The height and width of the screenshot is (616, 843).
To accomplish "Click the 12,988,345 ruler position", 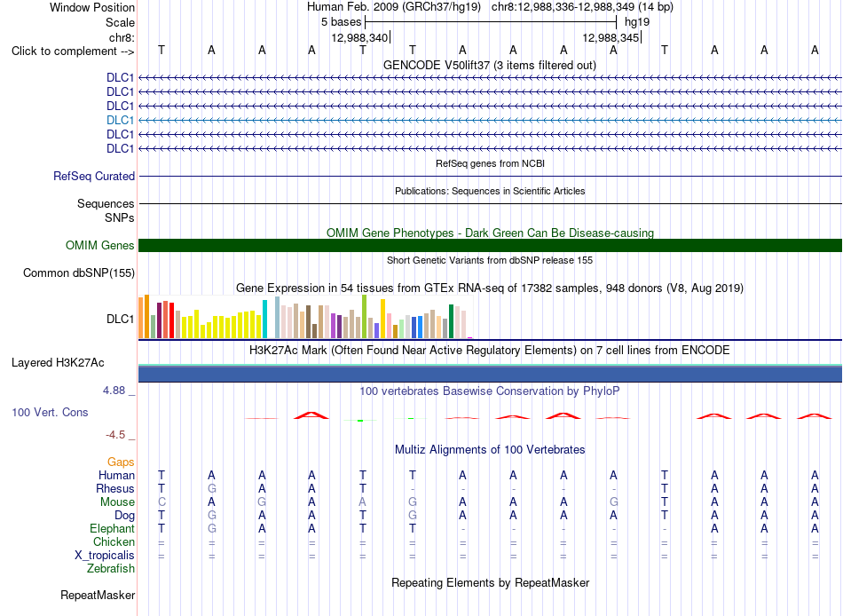I will [x=611, y=37].
